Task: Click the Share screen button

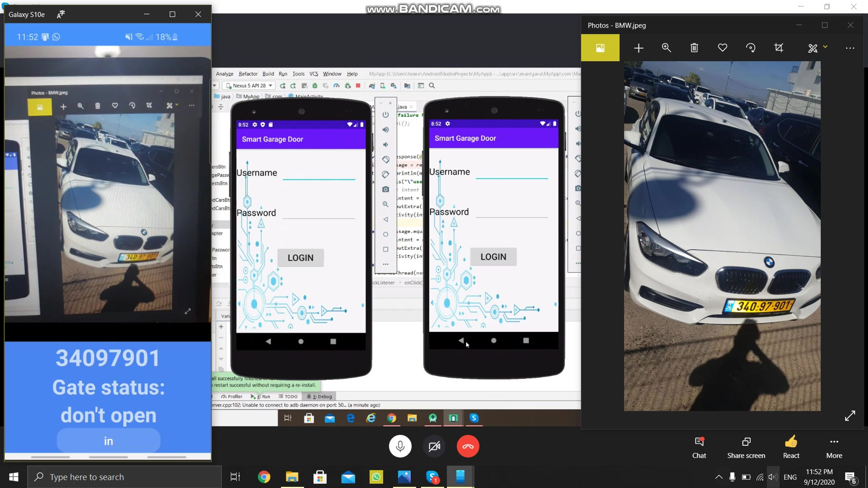Action: click(x=746, y=448)
